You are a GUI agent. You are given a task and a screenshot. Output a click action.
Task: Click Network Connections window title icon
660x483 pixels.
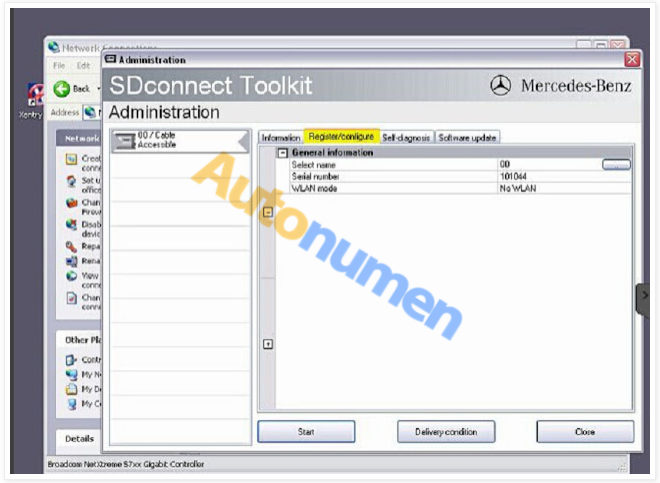click(x=53, y=47)
